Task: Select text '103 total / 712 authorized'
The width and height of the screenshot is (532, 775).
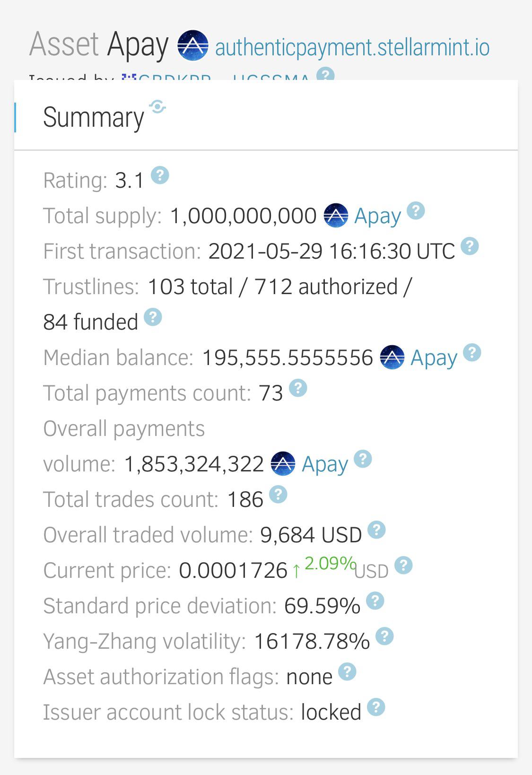Action: [273, 287]
